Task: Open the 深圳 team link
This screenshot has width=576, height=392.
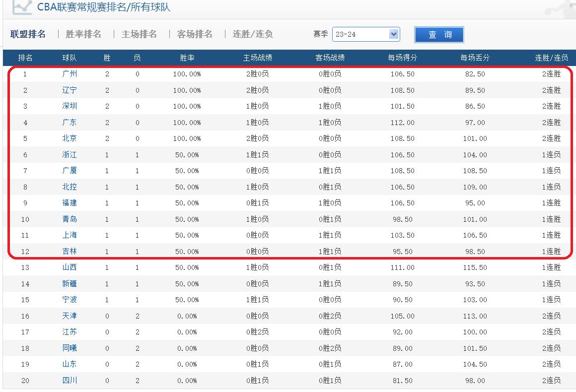Action: pyautogui.click(x=70, y=106)
